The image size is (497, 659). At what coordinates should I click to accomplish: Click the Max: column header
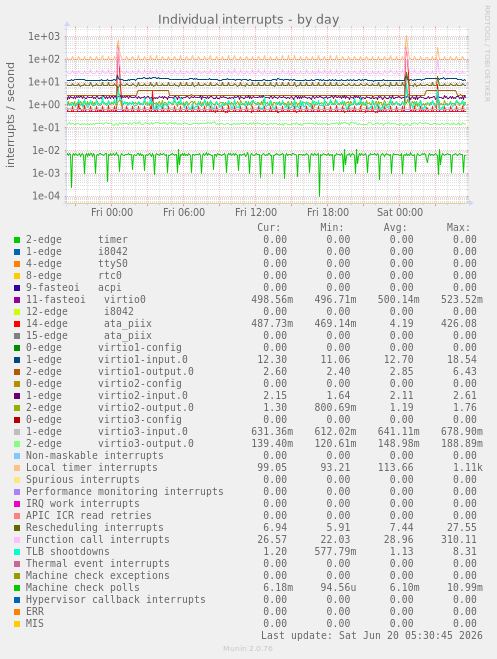(458, 228)
